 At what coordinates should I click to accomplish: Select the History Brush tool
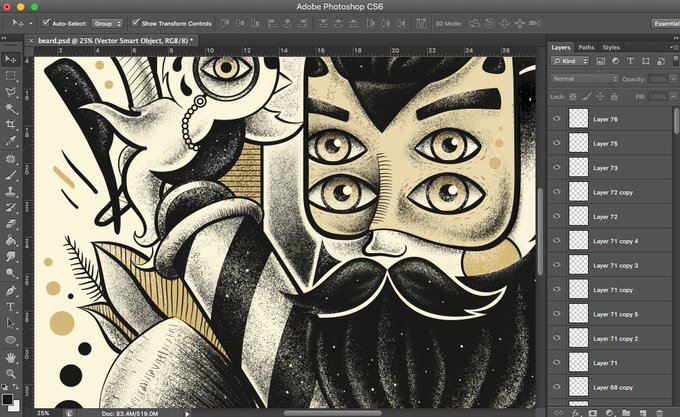pos(10,208)
